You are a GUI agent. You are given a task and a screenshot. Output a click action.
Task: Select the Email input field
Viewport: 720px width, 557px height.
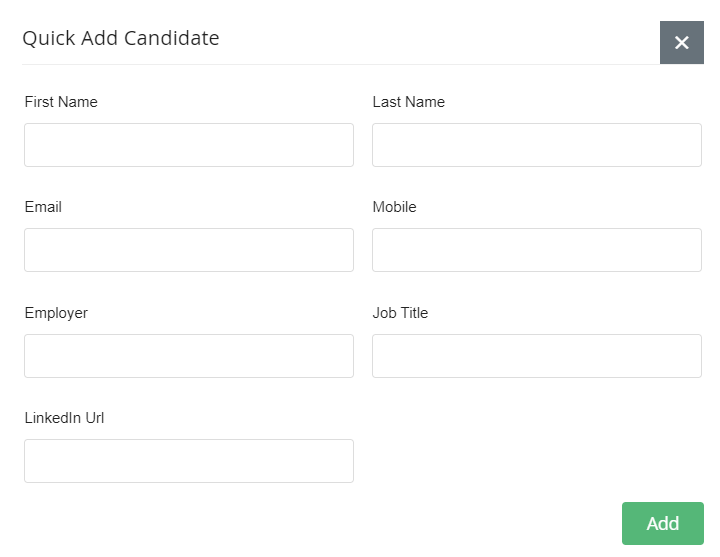click(x=189, y=250)
